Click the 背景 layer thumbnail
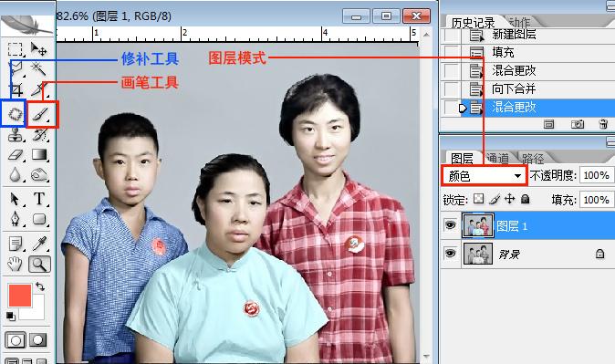Viewport: 615px width, 364px height. click(x=478, y=254)
